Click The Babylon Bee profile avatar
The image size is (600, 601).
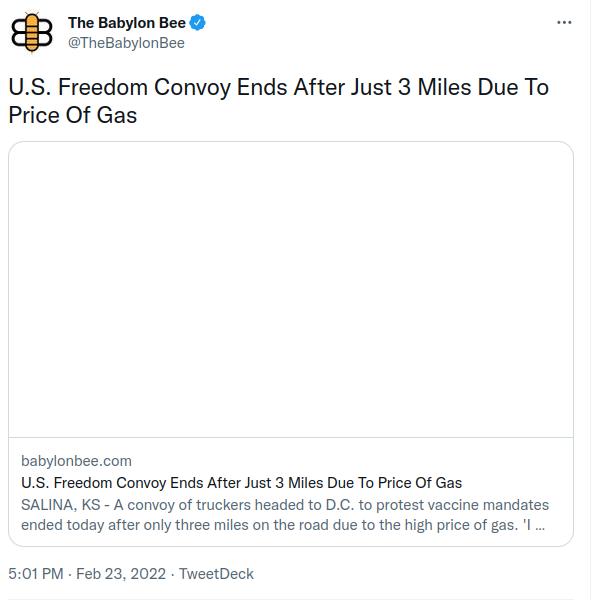(32, 32)
